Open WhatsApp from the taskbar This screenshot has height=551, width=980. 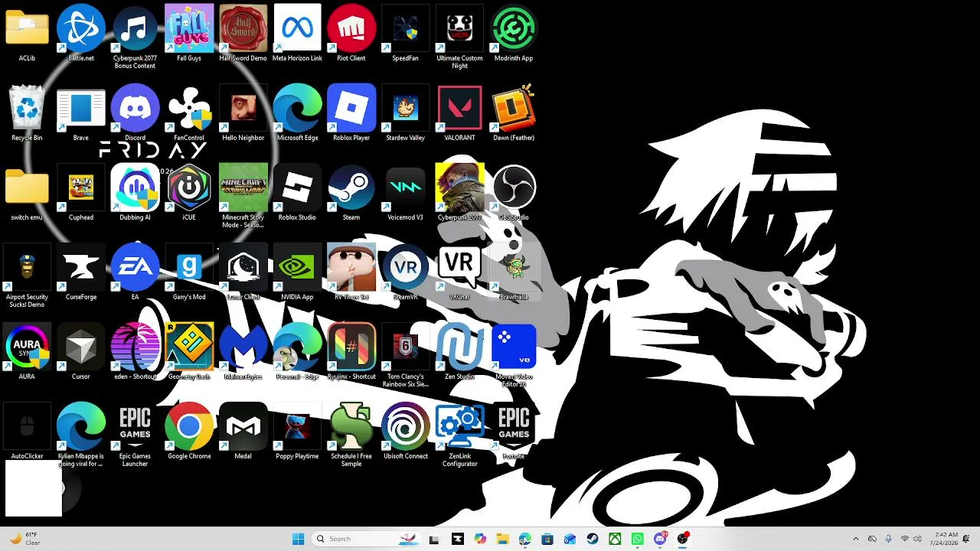(638, 539)
